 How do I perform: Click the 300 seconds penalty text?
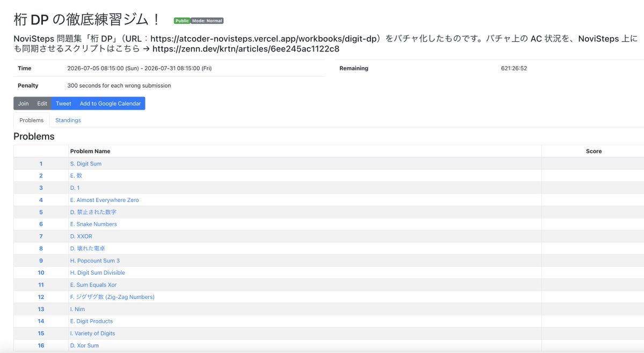(119, 85)
